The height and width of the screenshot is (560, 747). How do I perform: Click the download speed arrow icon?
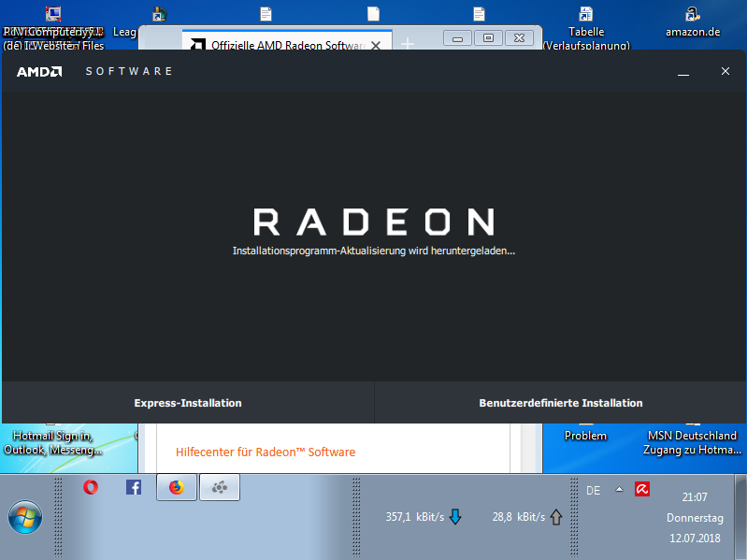tap(455, 517)
